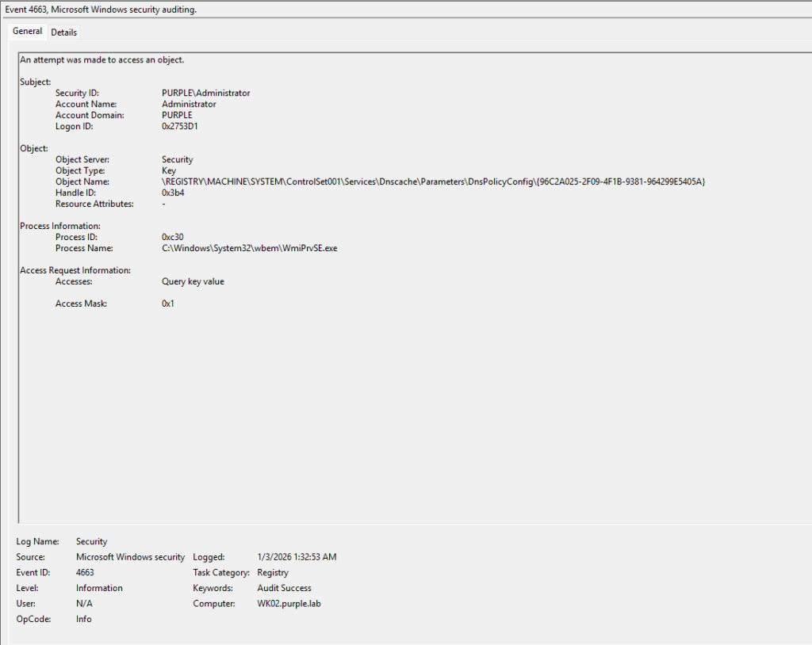Click the PURPLE\Administrator Security ID value
This screenshot has height=645, width=812.
[205, 94]
